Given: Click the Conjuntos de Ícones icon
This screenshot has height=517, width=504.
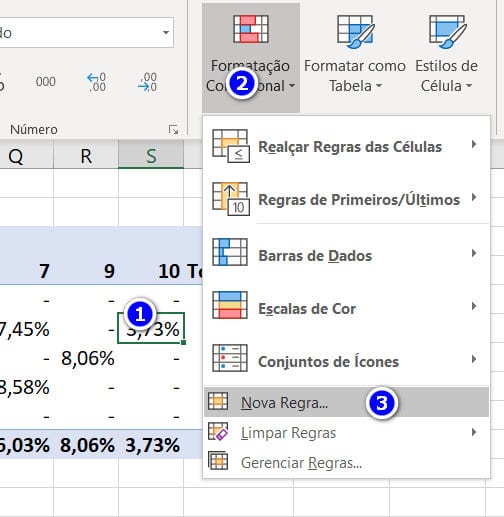Looking at the screenshot, I should coord(230,358).
